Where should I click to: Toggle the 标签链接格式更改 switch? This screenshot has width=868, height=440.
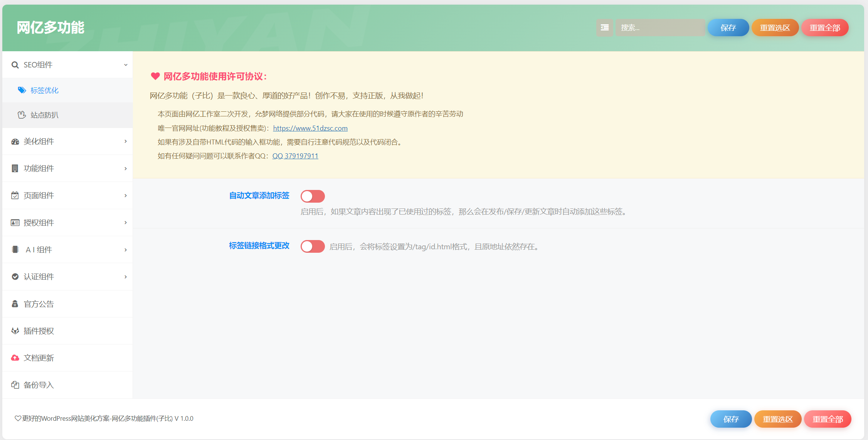313,246
